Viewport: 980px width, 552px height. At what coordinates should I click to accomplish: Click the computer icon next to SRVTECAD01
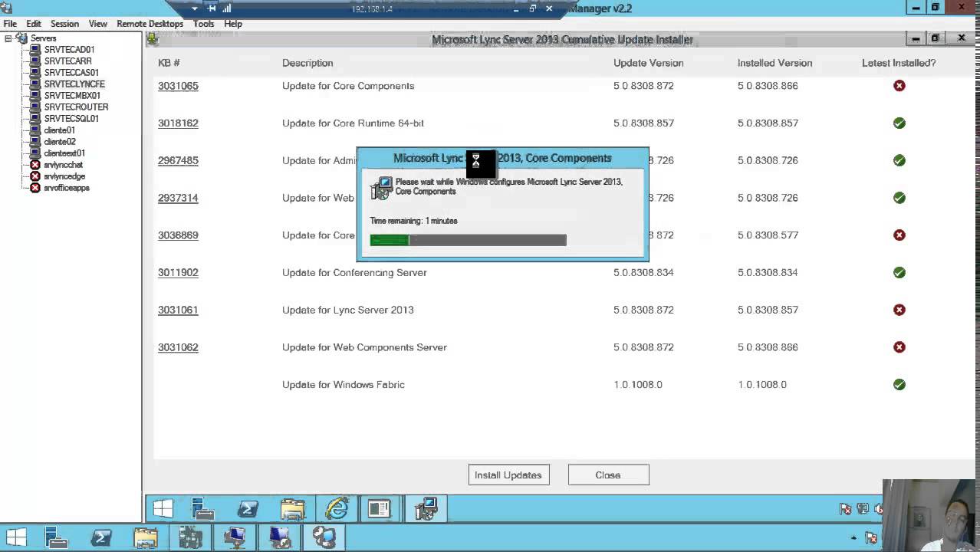[x=35, y=50]
